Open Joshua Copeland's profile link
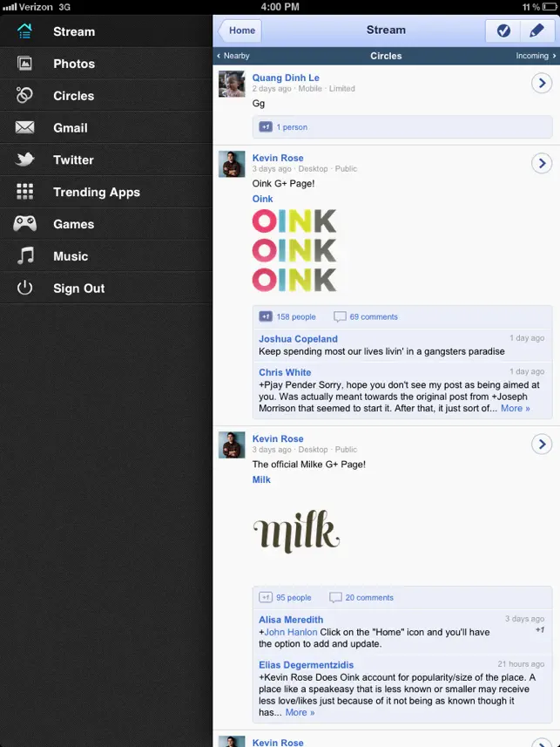This screenshot has width=560, height=747. [298, 339]
